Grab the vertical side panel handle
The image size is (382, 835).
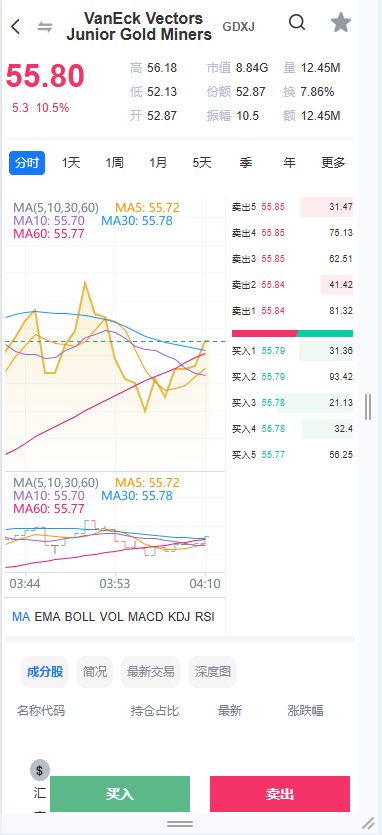point(368,407)
